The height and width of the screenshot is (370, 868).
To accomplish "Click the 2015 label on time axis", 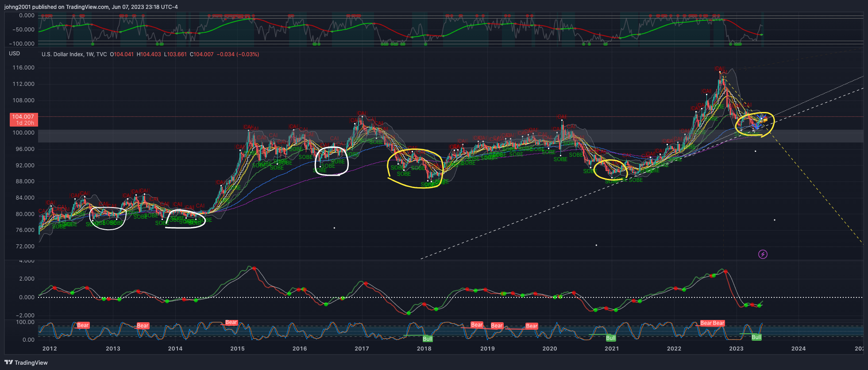I will [238, 349].
